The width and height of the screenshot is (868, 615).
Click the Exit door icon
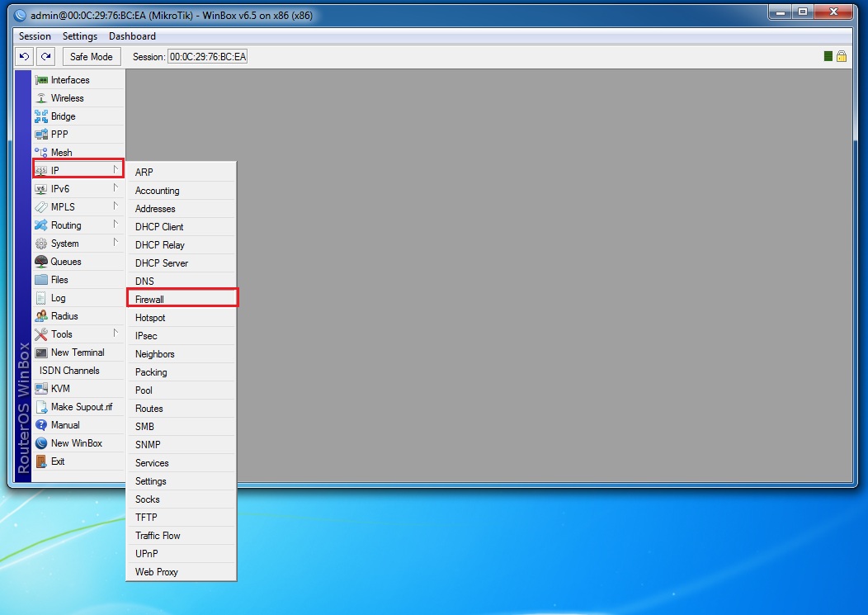(x=41, y=461)
